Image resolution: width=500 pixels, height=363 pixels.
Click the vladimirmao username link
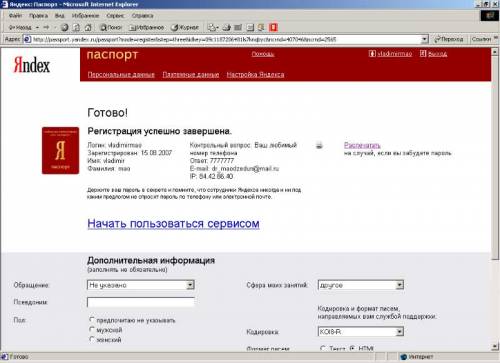point(395,54)
